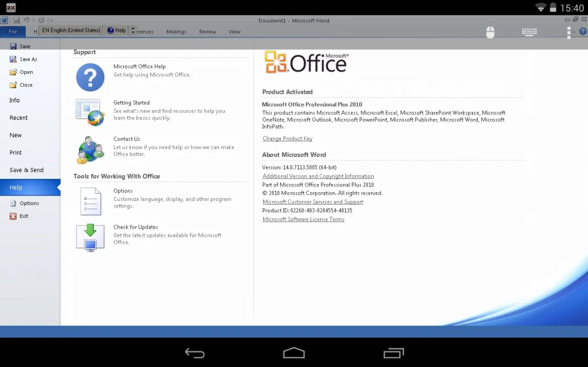This screenshot has width=588, height=367.
Task: Open the Contact Us people icon
Action: (90, 149)
